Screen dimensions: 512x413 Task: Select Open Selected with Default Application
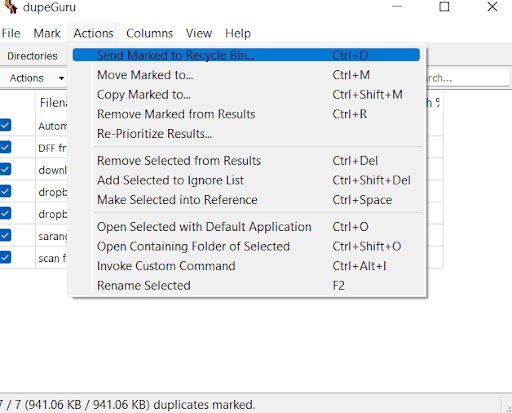246,227
